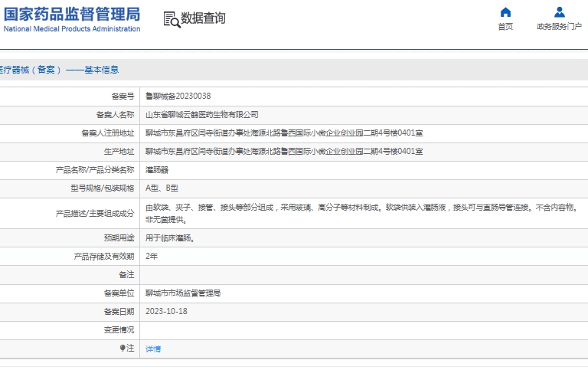588x370 pixels.
Task: Select the 备案号 value 鲁聊械备20230038
Action: [x=178, y=97]
